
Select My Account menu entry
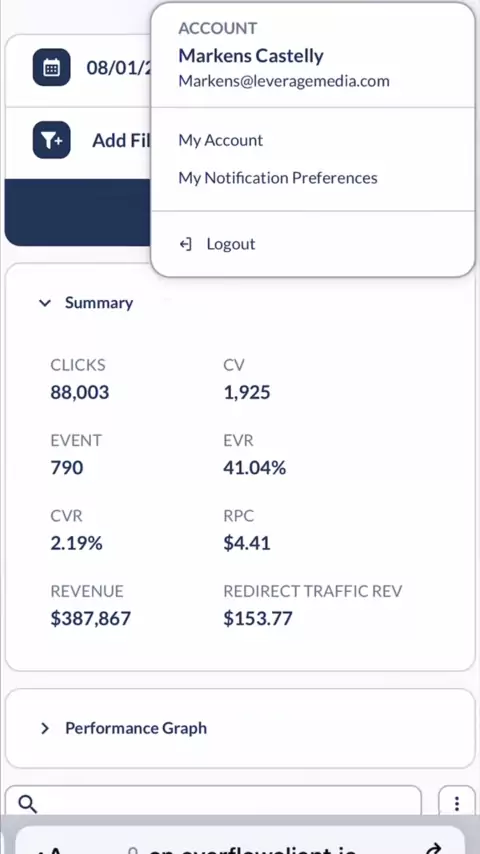(x=221, y=141)
